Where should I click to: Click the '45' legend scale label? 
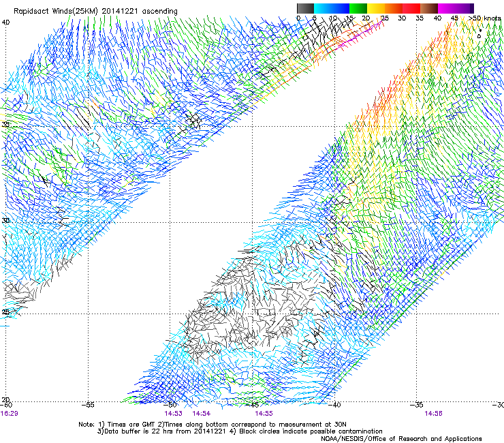point(454,18)
